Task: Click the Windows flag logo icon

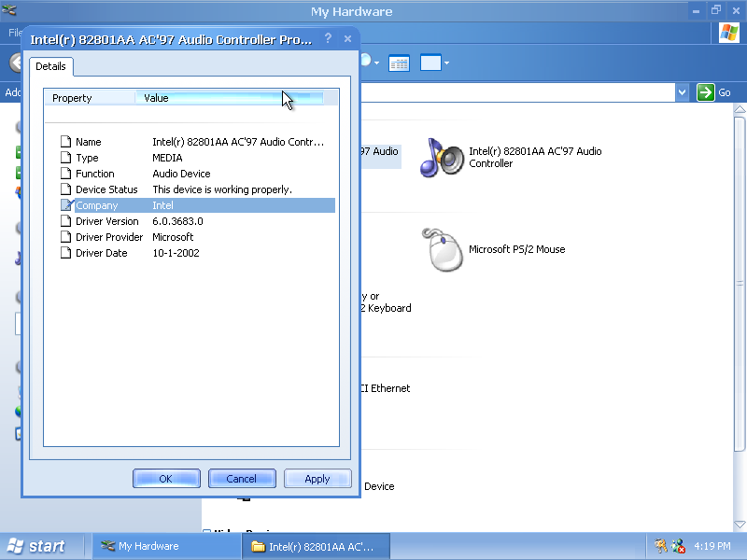Action: pyautogui.click(x=729, y=33)
